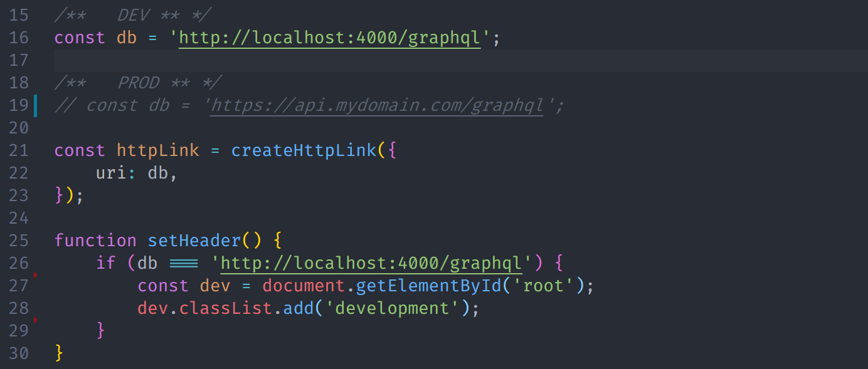The image size is (868, 369).
Task: Click the 'dev' variable declared on line 27
Action: [x=215, y=286]
